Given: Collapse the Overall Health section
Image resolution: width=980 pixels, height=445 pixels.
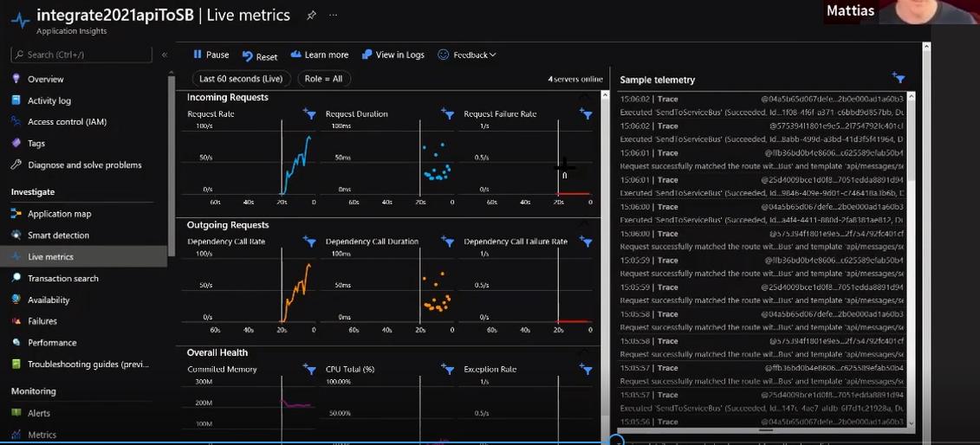Looking at the screenshot, I should pos(584,352).
